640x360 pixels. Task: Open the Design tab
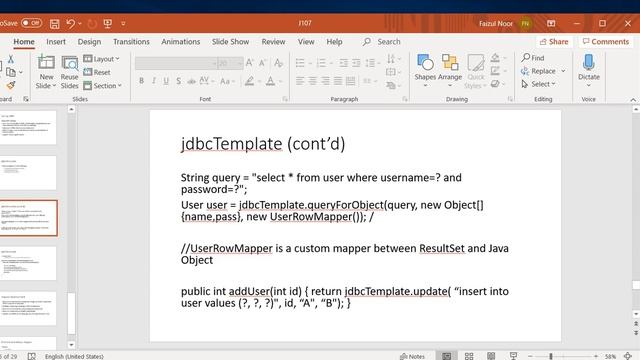89,42
